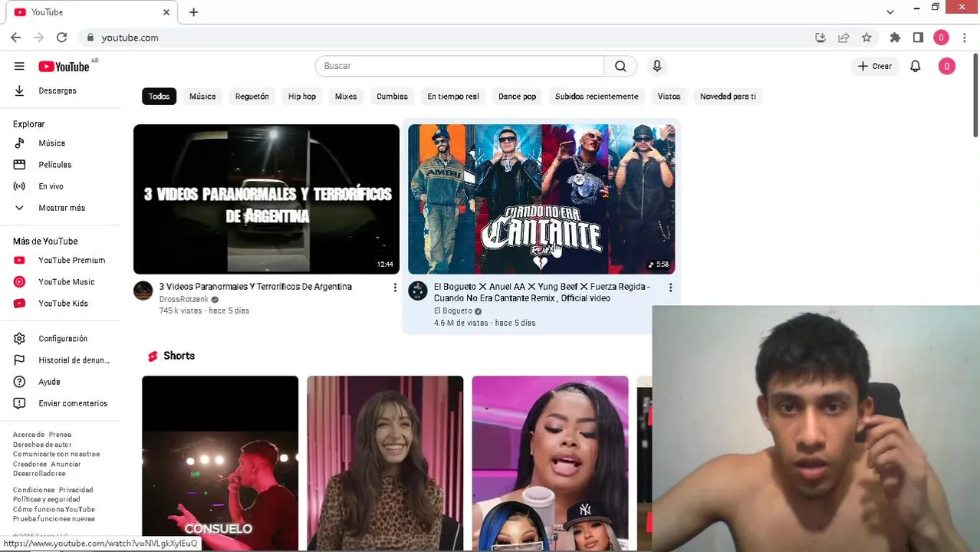Click Derechos de autor footer link

pos(42,445)
